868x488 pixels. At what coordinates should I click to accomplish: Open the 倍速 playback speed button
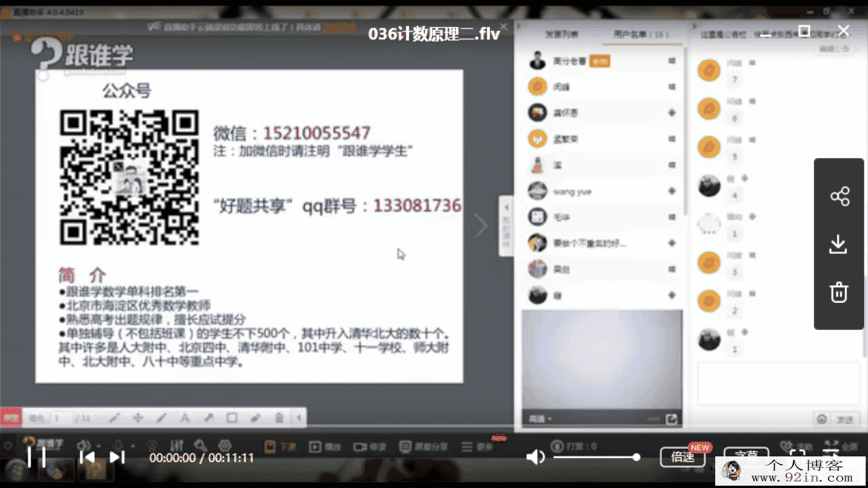[x=683, y=457]
